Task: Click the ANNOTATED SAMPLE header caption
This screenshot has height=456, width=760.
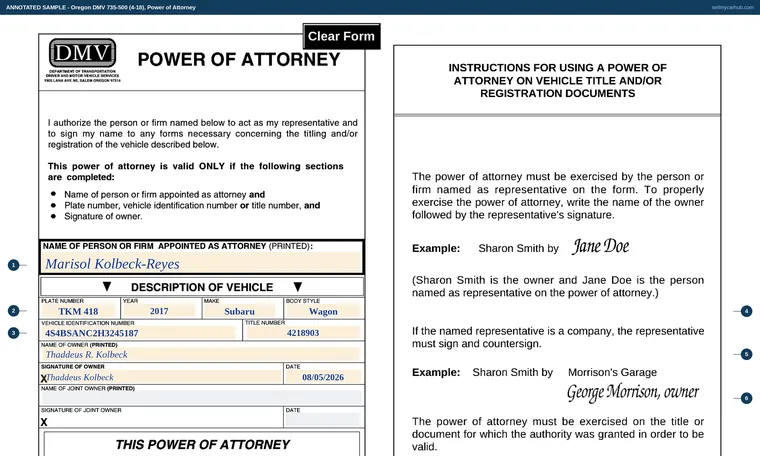Action: pyautogui.click(x=101, y=7)
